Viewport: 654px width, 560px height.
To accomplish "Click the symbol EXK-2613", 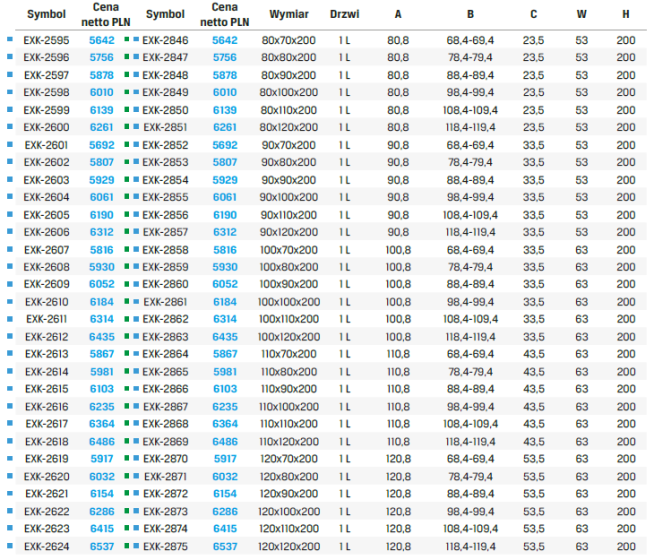I will (46, 354).
